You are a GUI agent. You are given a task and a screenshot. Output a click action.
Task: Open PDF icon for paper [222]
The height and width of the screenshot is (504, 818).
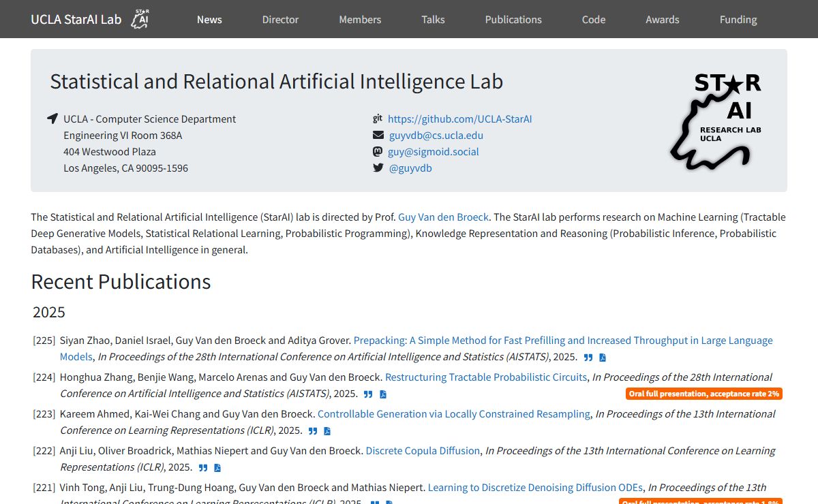pos(217,468)
